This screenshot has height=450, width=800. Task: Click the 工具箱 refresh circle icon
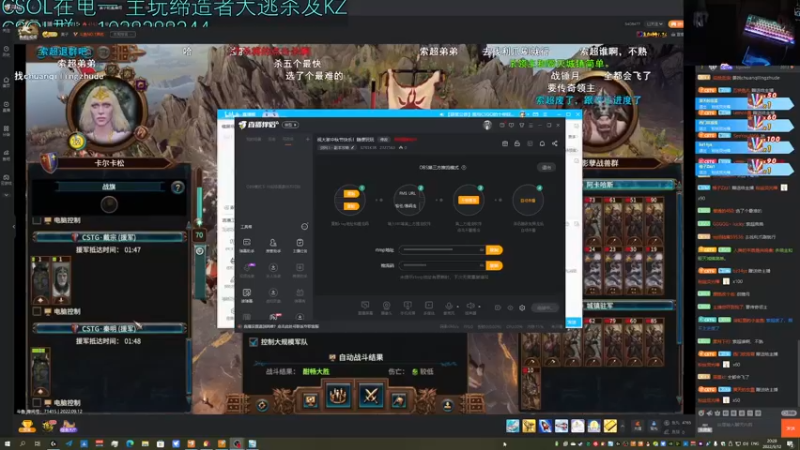tap(305, 226)
